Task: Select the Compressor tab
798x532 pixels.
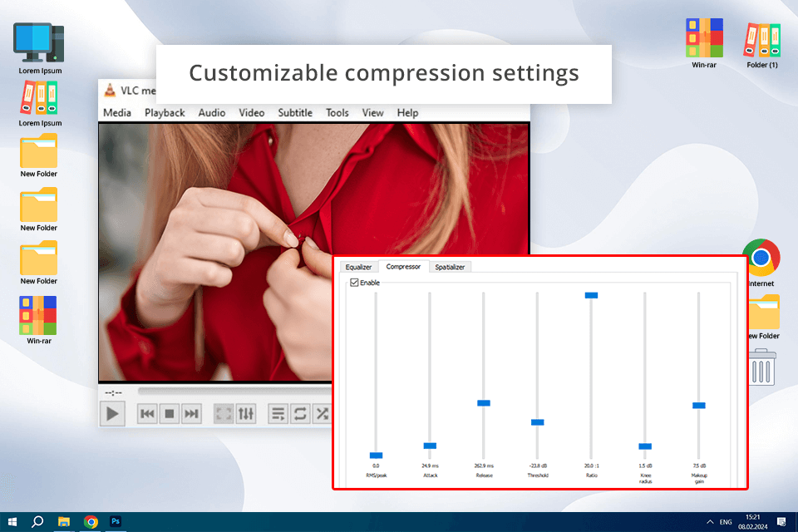Action: tap(403, 267)
